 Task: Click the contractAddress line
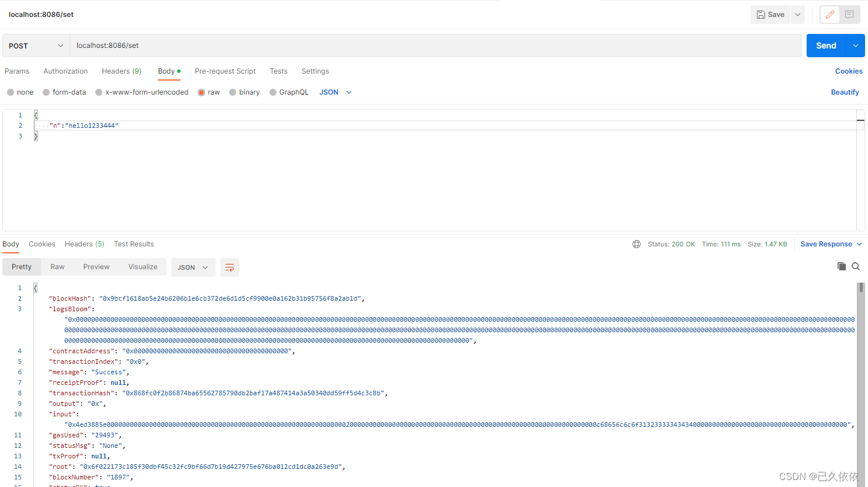172,351
